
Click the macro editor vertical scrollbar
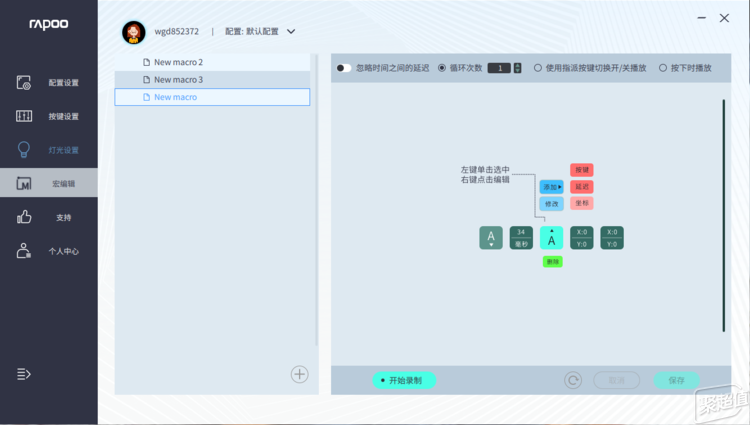point(724,215)
